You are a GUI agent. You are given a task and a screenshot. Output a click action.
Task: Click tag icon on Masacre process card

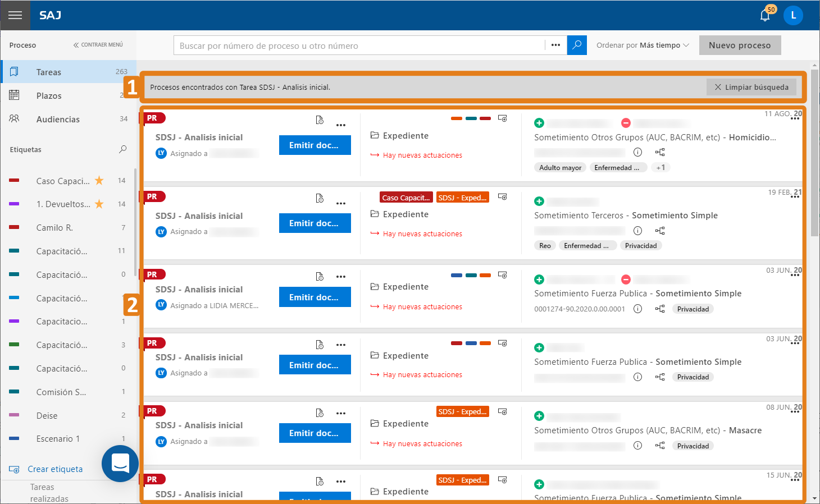tap(503, 411)
